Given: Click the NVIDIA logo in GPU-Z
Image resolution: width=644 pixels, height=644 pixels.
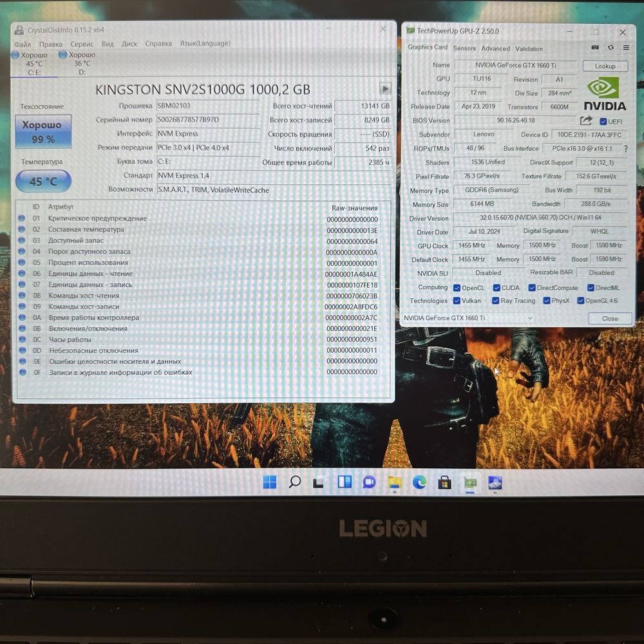Looking at the screenshot, I should (x=605, y=95).
